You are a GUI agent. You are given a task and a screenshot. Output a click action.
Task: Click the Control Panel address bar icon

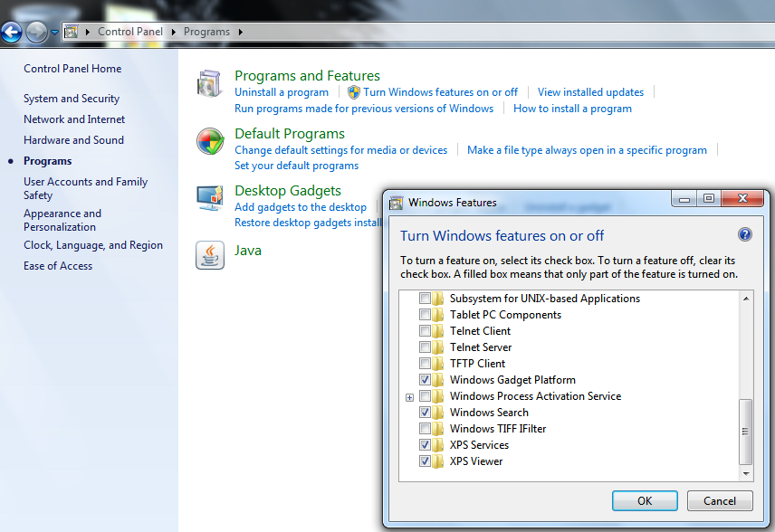[x=71, y=33]
